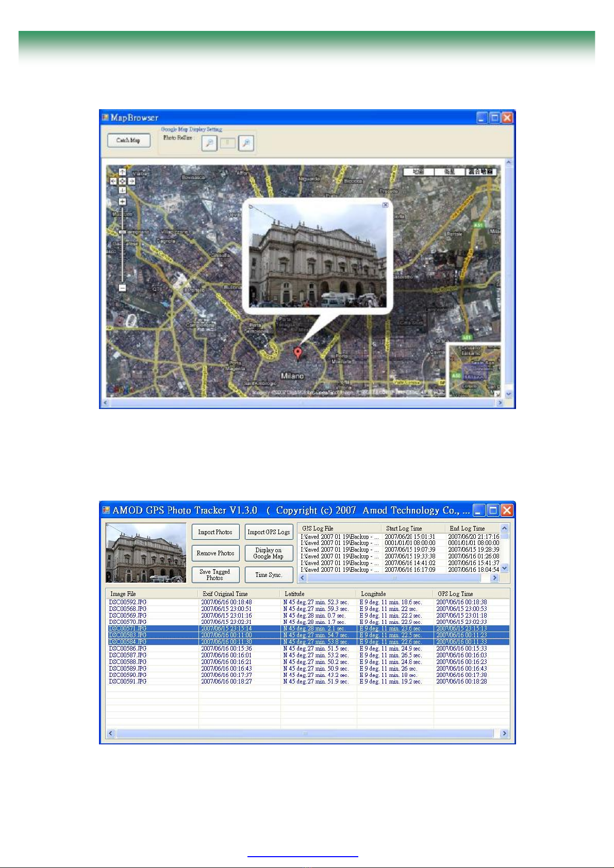Select the DSC00588.JPG row
This screenshot has width=614, height=868.
coord(308,662)
